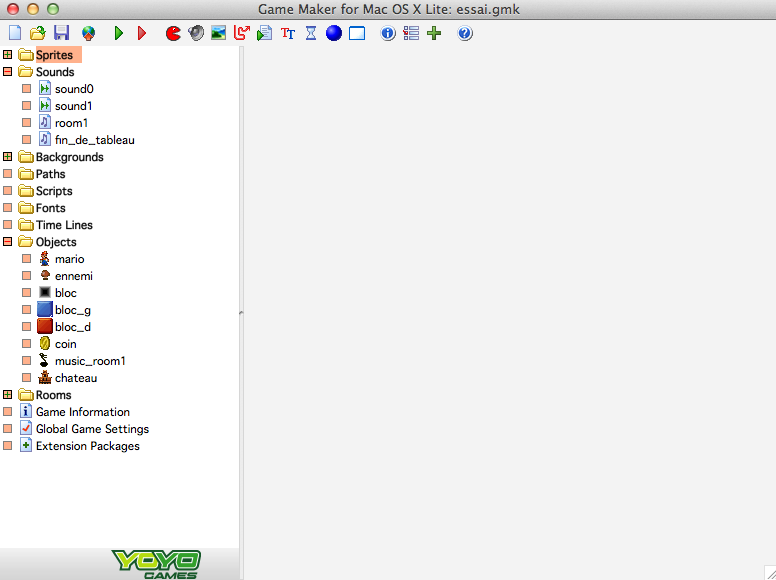
Task: Select the bloc object
Action: point(65,293)
